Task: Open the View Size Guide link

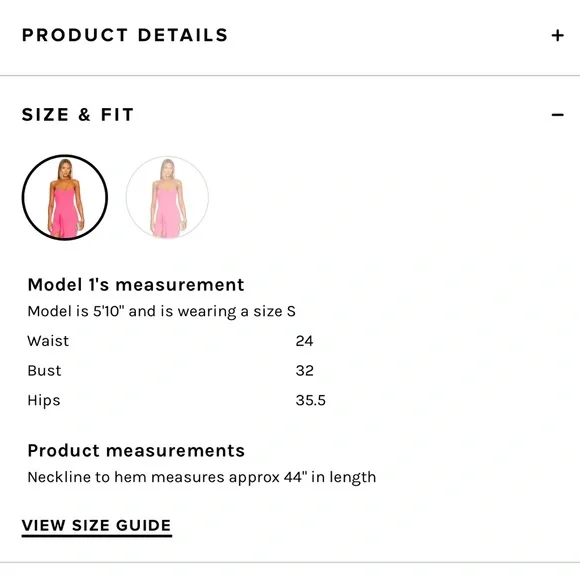Action: pyautogui.click(x=97, y=526)
